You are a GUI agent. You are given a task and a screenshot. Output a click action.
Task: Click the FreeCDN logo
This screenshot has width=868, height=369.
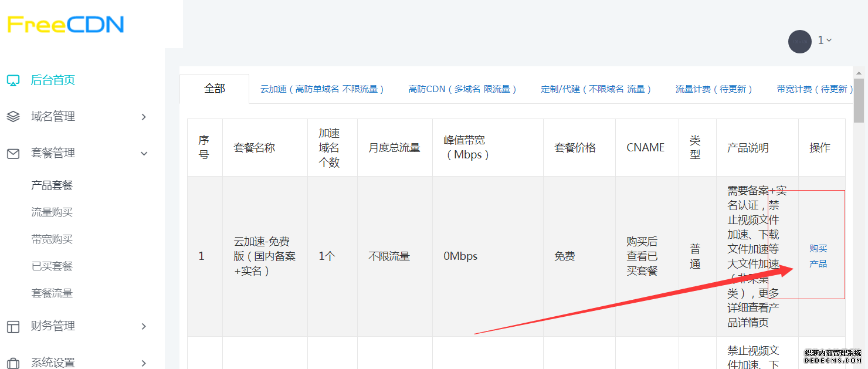tap(66, 25)
